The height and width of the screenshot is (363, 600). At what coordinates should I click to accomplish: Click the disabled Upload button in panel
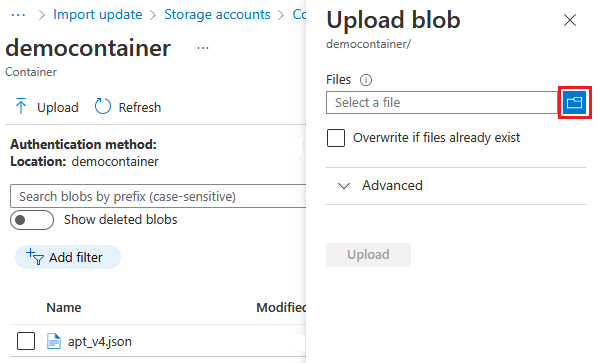pyautogui.click(x=368, y=255)
